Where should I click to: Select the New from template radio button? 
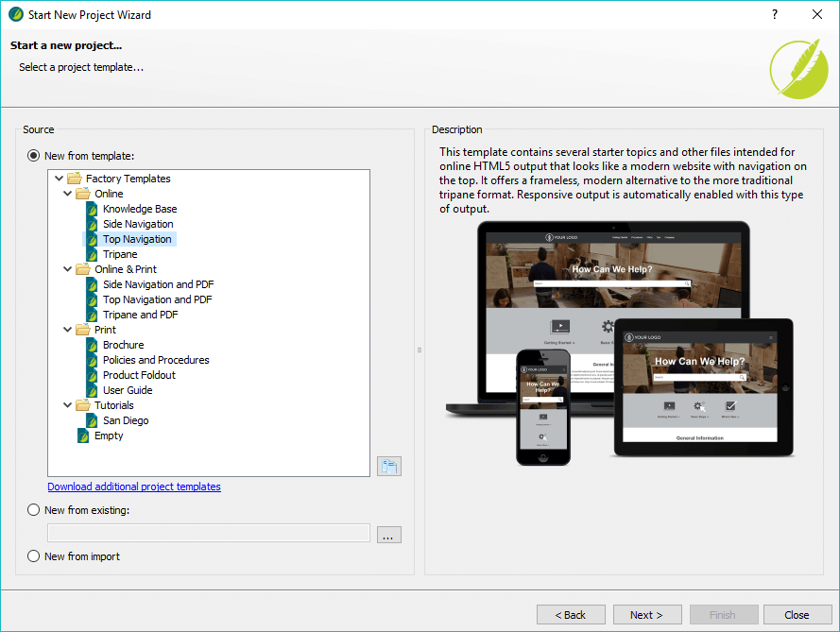click(x=33, y=156)
